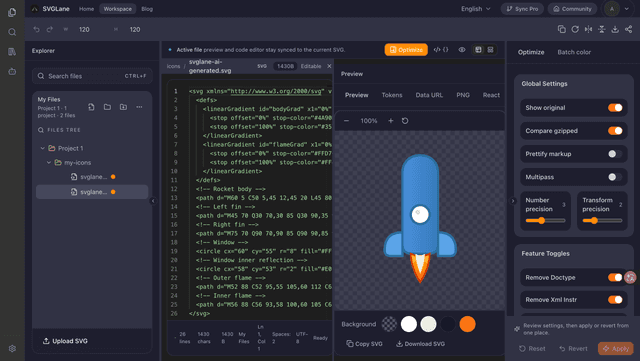Turn off Compare gzipped

click(615, 131)
